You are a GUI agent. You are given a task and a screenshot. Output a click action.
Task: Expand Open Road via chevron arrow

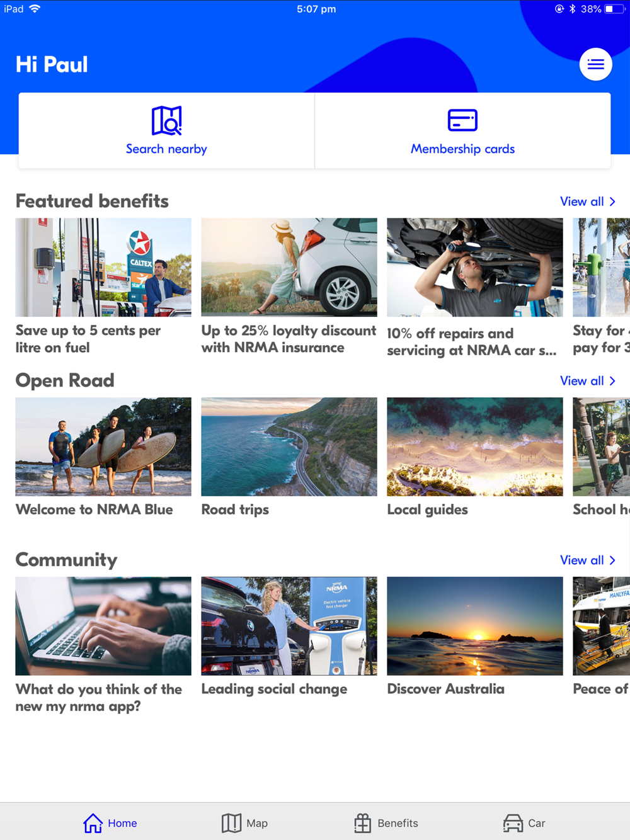point(612,381)
